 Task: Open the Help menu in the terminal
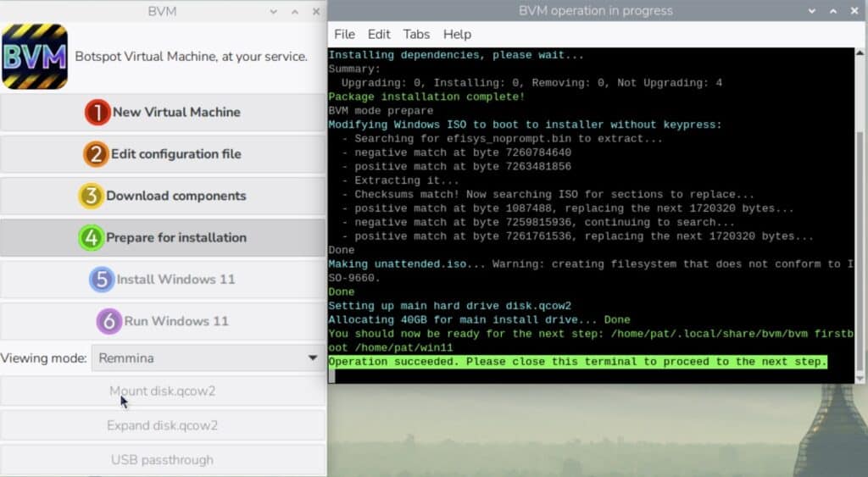coord(457,35)
